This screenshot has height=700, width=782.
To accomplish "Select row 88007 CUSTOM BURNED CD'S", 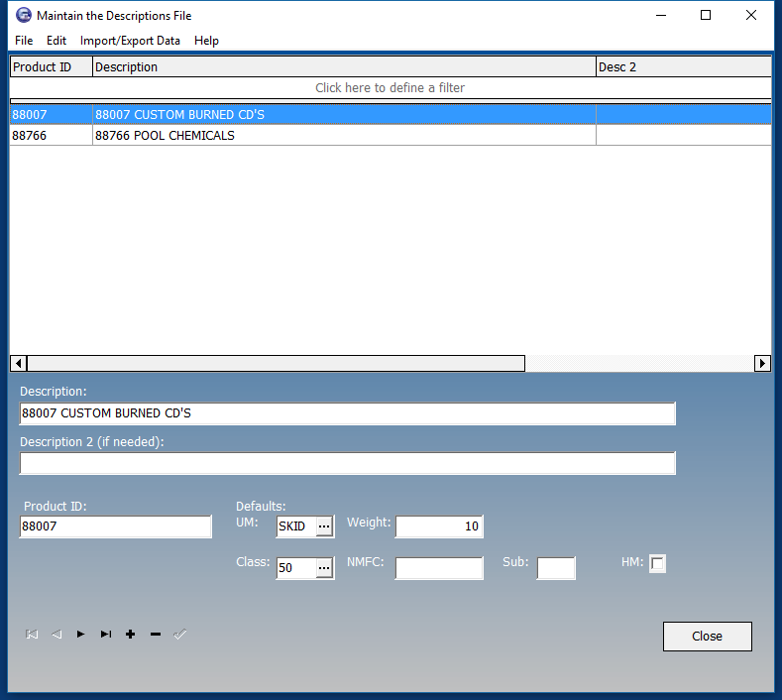I will click(390, 114).
